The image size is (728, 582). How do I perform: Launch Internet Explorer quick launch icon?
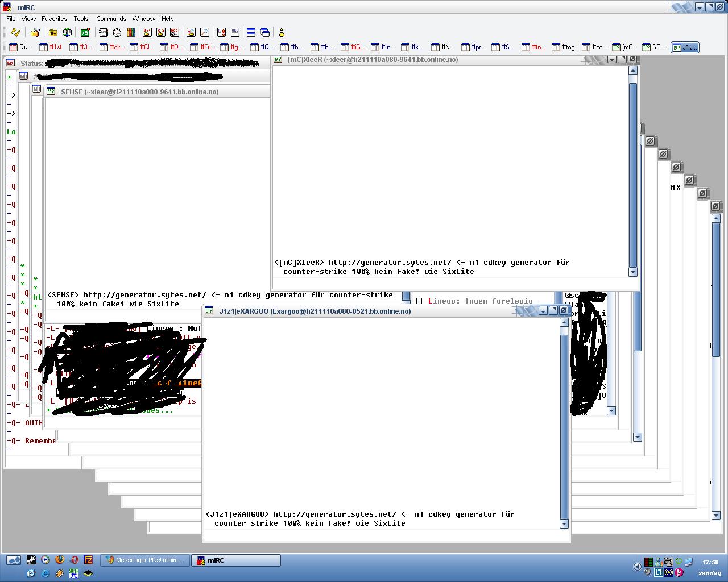click(x=45, y=573)
